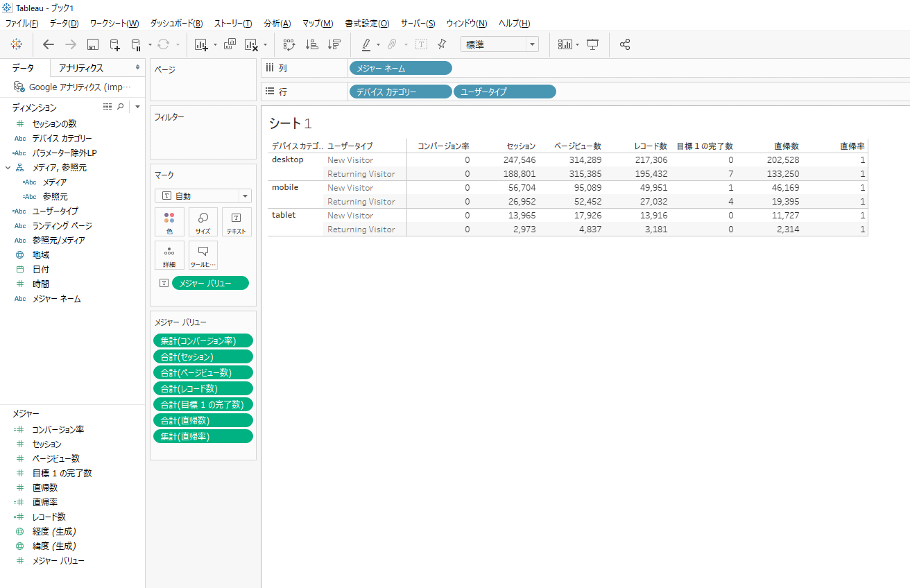Sort descending using the toolbar icon
Screen dimensions: 910x588
point(334,44)
